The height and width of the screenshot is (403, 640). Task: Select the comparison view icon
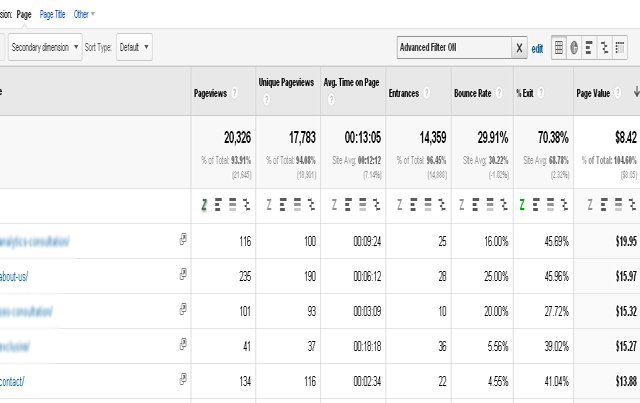click(607, 47)
